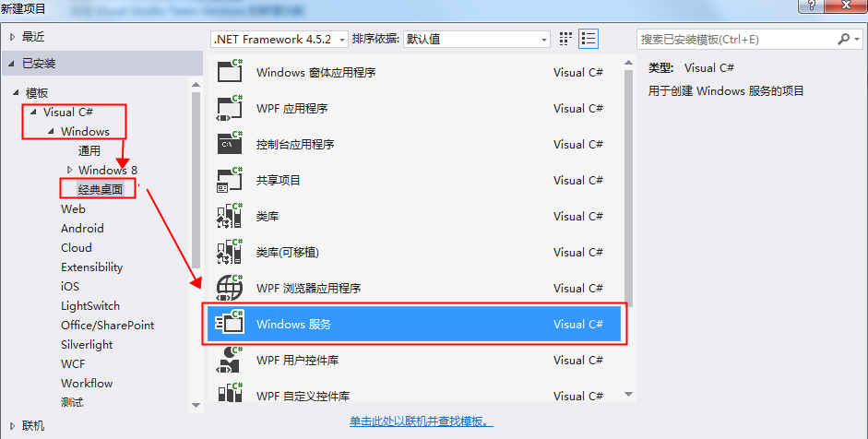868x439 pixels.
Task: Expand the 联机 section
Action: tap(13, 426)
